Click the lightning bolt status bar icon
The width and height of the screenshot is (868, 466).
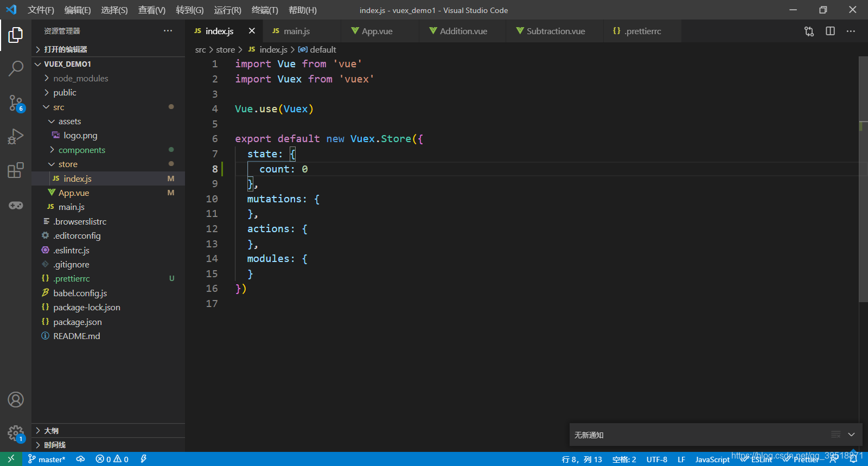click(143, 459)
